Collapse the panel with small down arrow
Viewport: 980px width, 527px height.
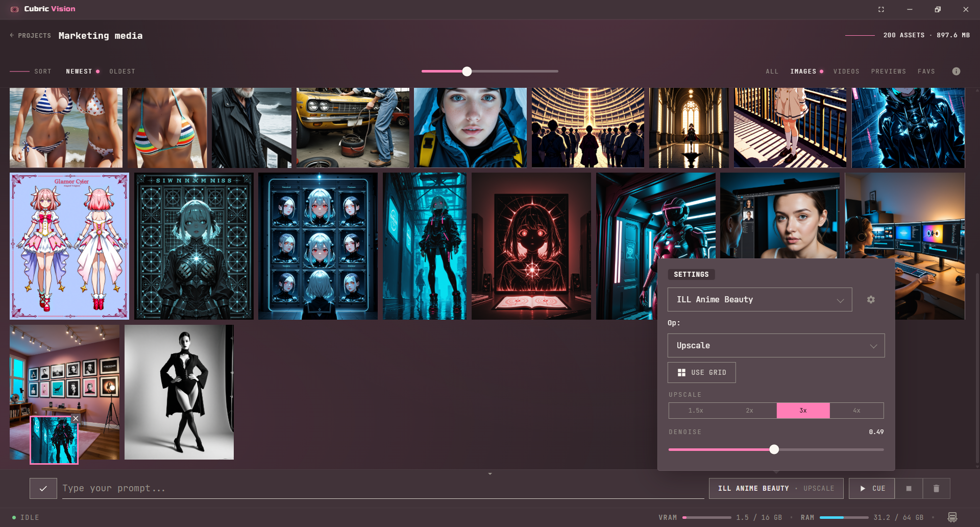pos(490,474)
